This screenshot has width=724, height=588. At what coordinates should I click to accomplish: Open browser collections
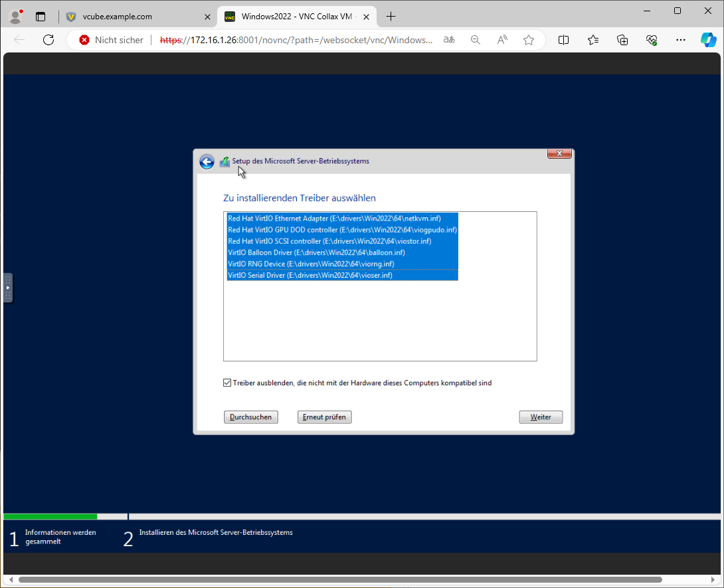pos(622,40)
